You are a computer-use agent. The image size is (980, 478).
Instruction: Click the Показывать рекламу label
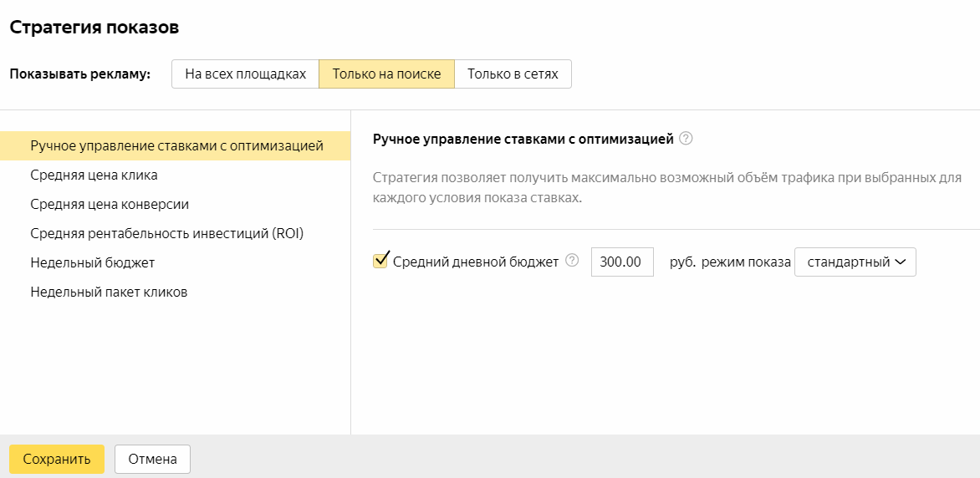coord(80,74)
